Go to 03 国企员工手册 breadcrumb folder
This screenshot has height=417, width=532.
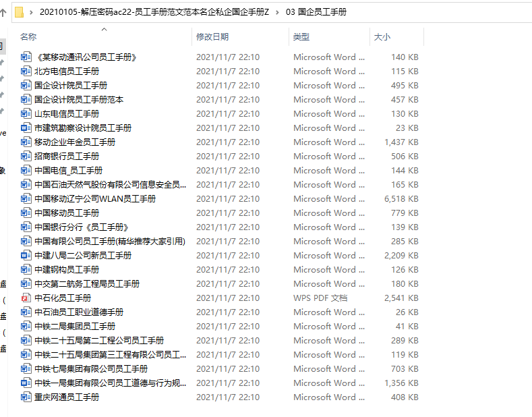click(x=316, y=12)
